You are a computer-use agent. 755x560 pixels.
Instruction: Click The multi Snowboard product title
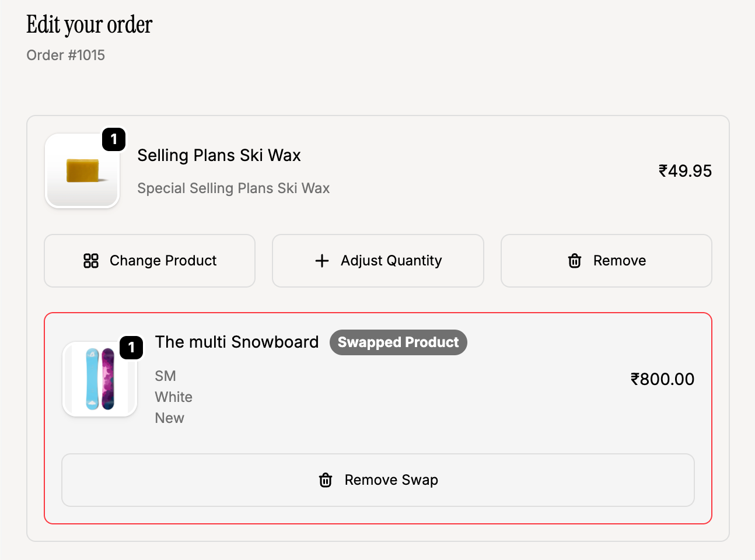[237, 342]
